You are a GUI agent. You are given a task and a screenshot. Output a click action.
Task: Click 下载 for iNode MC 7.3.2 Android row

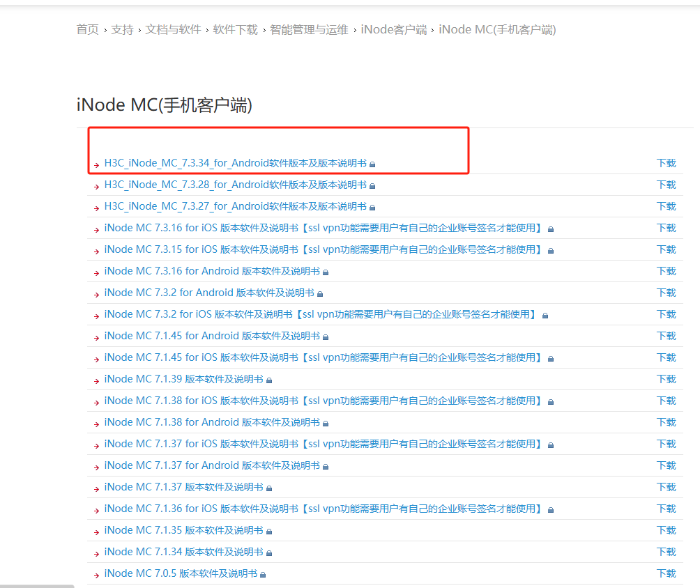[x=667, y=293]
